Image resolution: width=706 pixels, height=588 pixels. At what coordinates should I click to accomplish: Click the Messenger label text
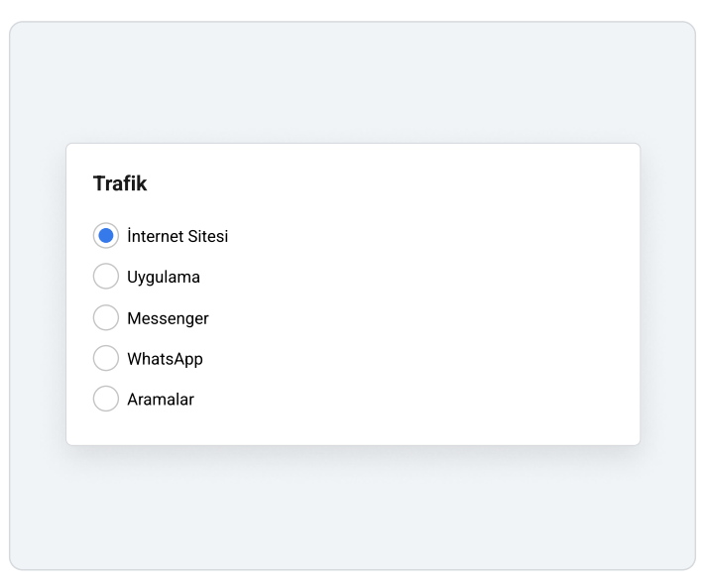click(168, 318)
